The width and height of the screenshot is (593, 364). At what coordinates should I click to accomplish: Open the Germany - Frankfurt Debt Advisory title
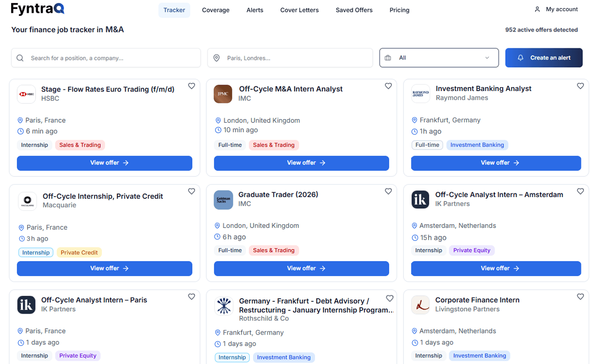tap(317, 306)
